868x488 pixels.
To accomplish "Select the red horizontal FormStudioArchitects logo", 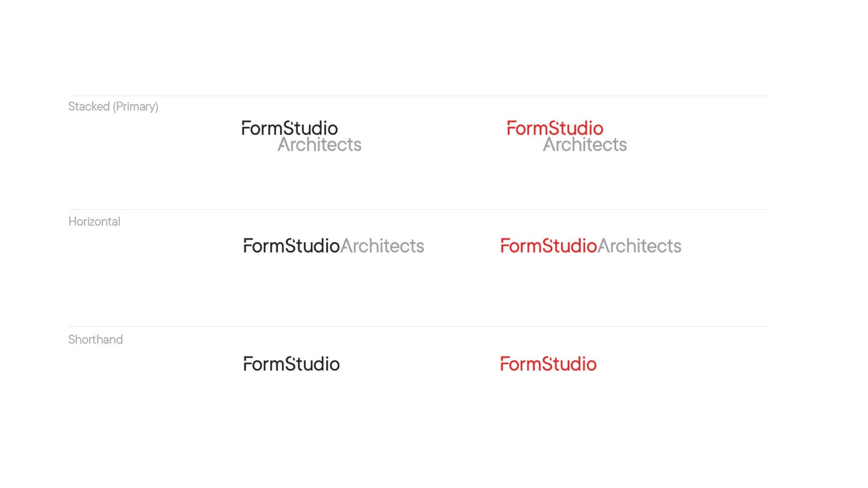I will coord(591,245).
